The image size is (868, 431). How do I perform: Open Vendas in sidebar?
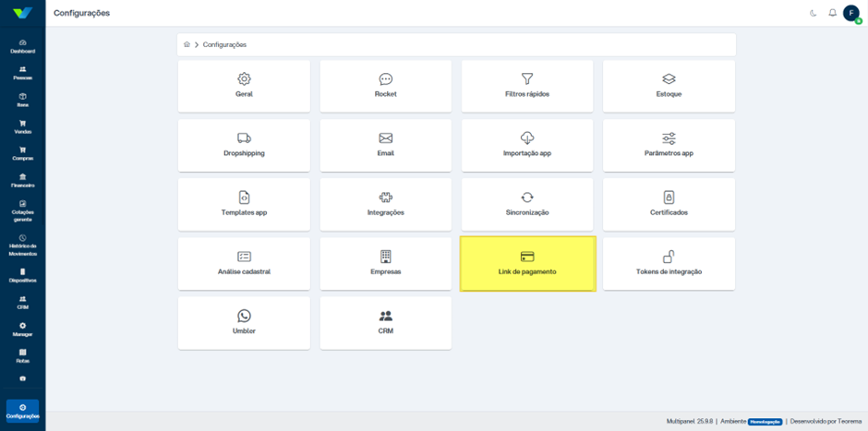point(23,127)
